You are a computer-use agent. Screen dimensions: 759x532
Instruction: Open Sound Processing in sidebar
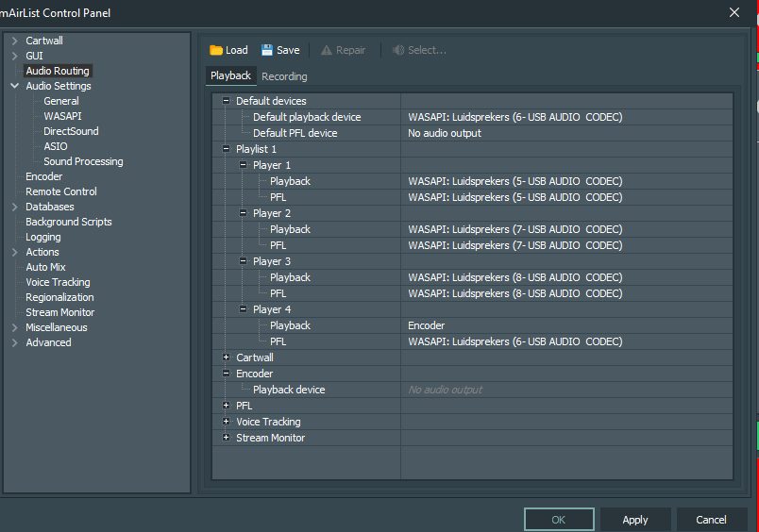(x=83, y=161)
